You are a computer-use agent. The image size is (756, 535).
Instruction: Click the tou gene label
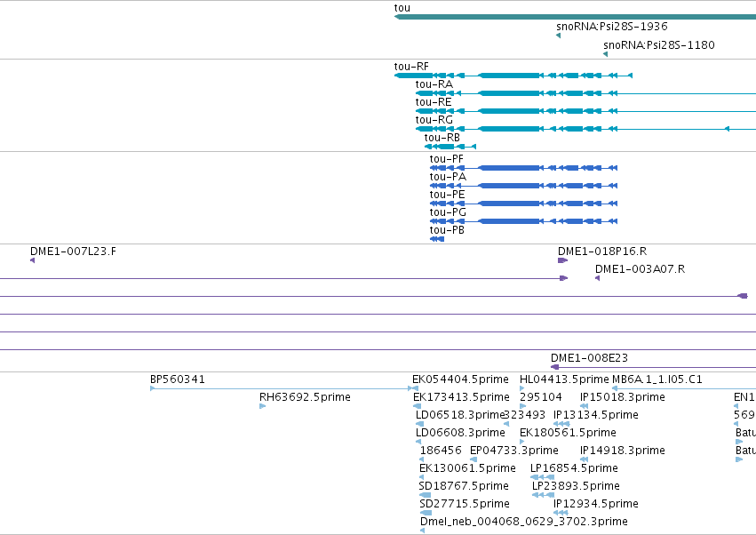click(402, 8)
